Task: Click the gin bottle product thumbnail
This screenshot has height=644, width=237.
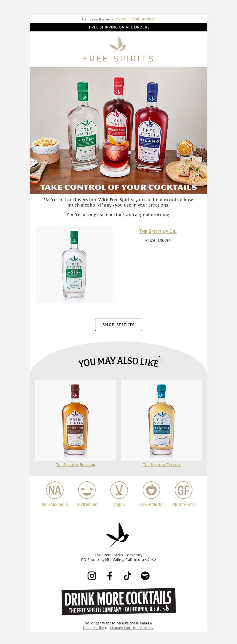Action: [74, 265]
